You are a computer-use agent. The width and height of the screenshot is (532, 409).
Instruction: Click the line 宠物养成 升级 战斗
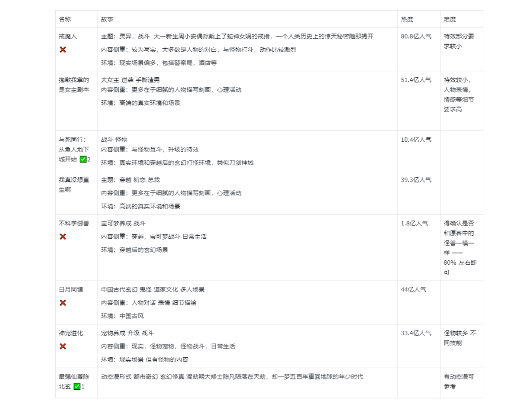(127, 333)
